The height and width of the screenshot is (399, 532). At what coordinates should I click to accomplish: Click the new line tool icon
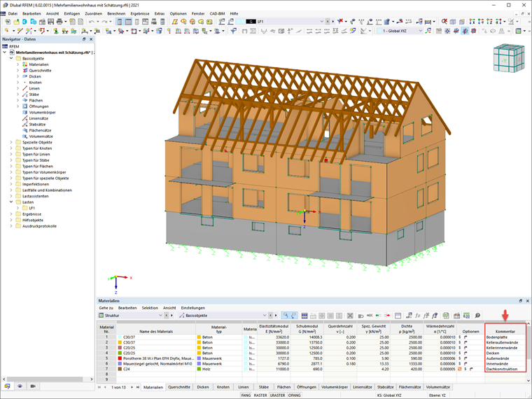coord(20,31)
